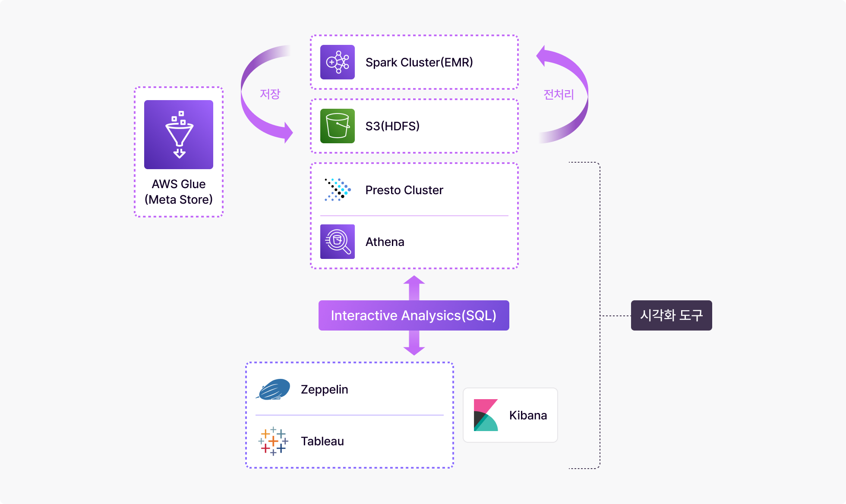The image size is (846, 504).
Task: Click the Interactive Analysis(SQL) box
Action: (414, 315)
